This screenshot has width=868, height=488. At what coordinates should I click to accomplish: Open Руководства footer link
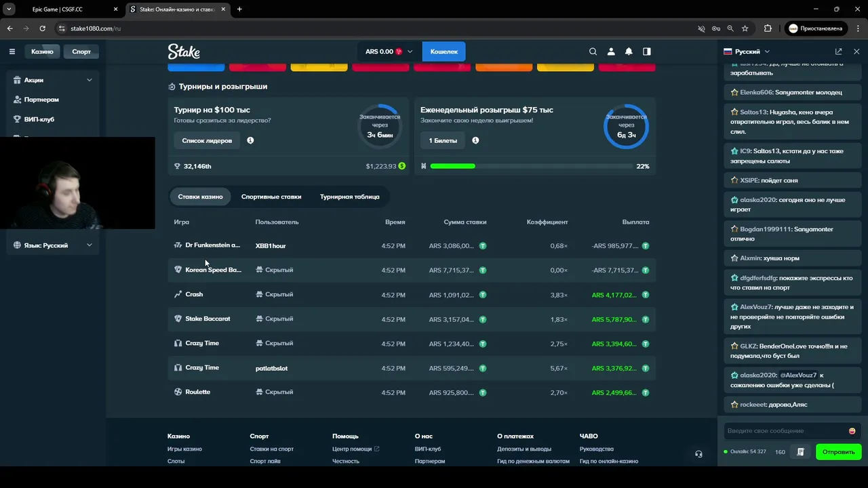[x=597, y=449]
